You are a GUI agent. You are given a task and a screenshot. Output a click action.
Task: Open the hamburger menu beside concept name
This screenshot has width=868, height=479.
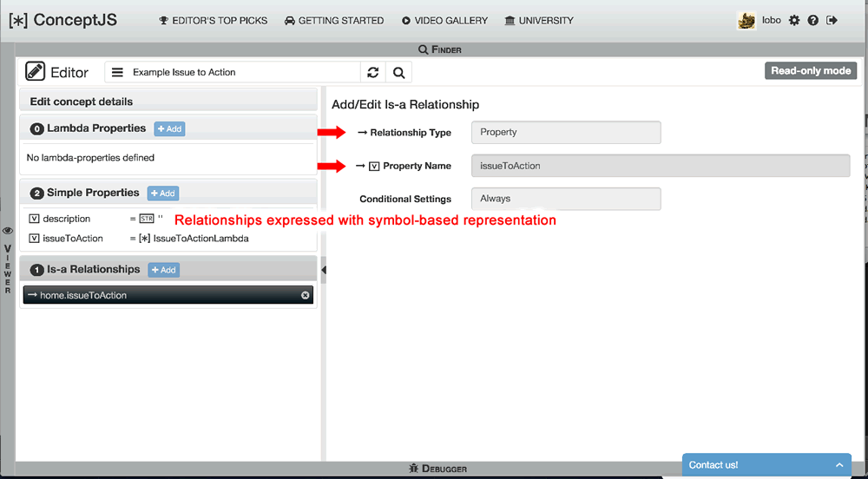(x=117, y=73)
